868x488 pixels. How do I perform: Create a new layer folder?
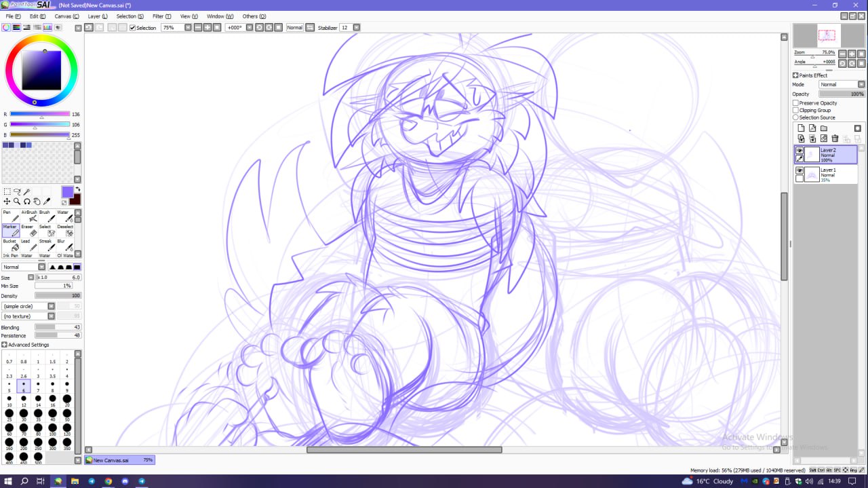tap(824, 128)
